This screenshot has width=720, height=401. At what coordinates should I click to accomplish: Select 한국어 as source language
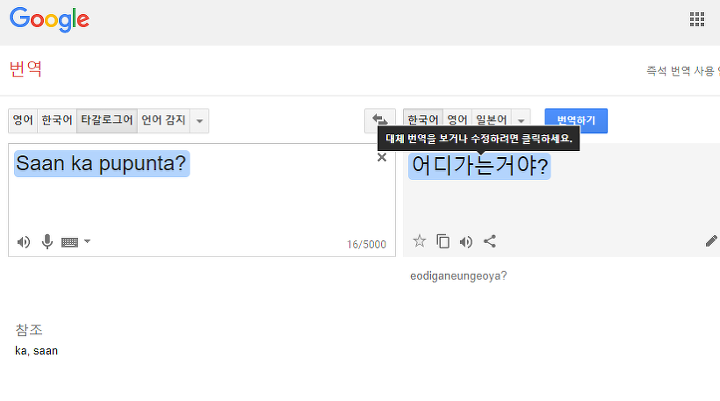click(57, 120)
